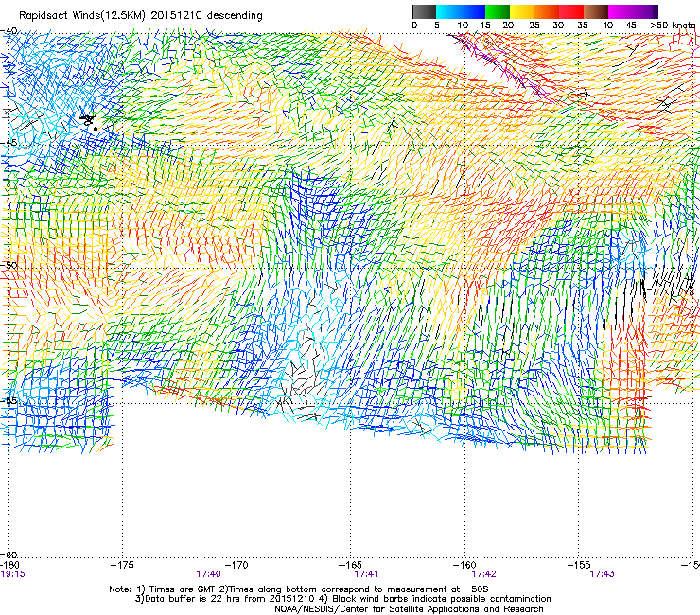Image resolution: width=700 pixels, height=615 pixels.
Task: Click the purple '17:41' pass time
Action: [366, 574]
